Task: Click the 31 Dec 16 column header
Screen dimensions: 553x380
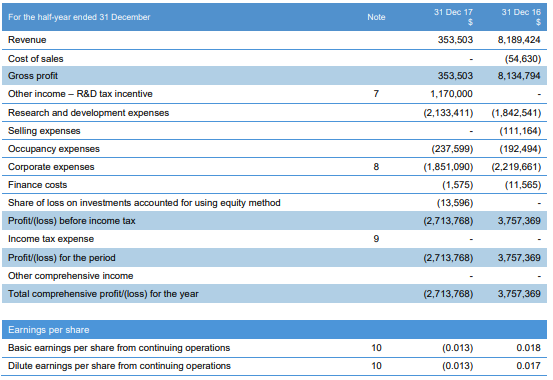Action: (x=521, y=17)
